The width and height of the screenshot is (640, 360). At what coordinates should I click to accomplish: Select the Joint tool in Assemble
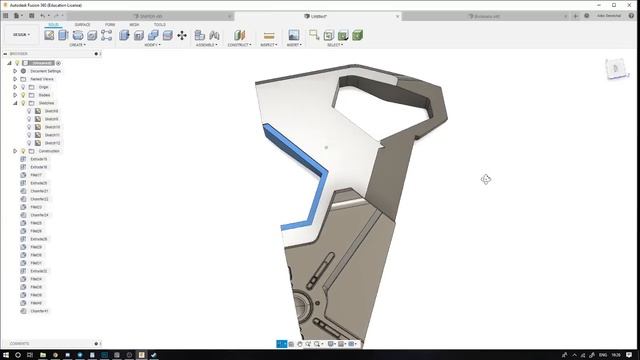tap(214, 35)
